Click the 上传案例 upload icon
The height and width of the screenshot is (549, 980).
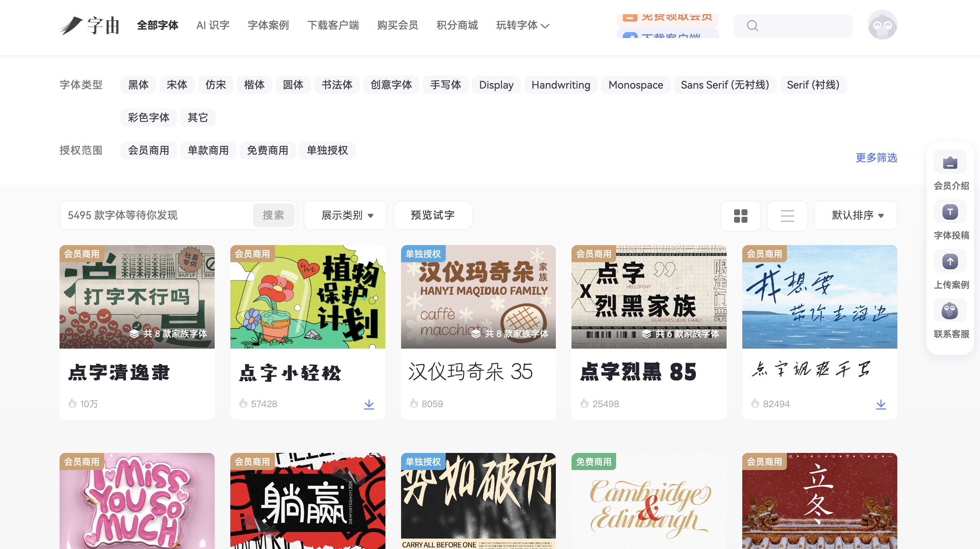point(950,261)
